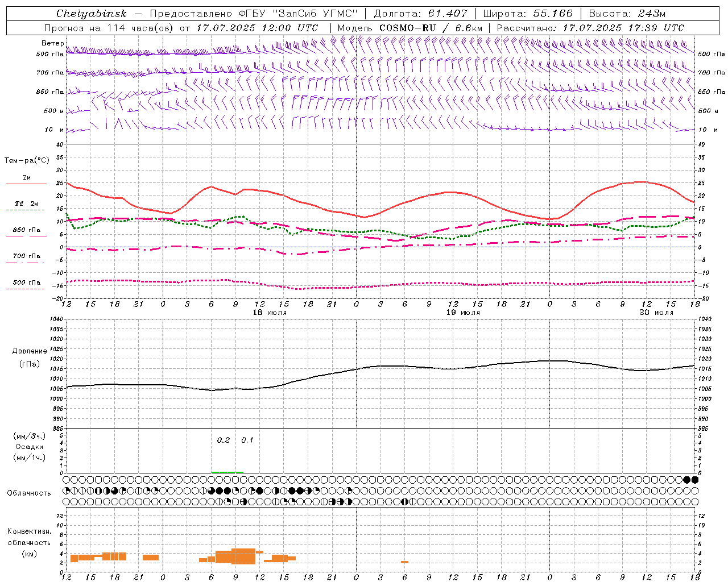Click the '18 июля' date label
The height and width of the screenshot is (582, 728).
tap(270, 313)
